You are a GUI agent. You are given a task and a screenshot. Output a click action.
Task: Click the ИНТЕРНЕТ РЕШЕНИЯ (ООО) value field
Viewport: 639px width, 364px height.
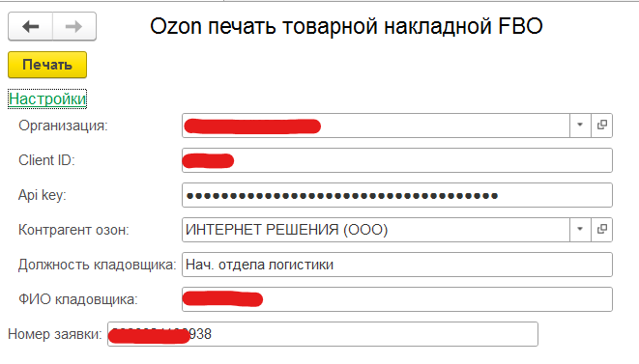click(375, 230)
